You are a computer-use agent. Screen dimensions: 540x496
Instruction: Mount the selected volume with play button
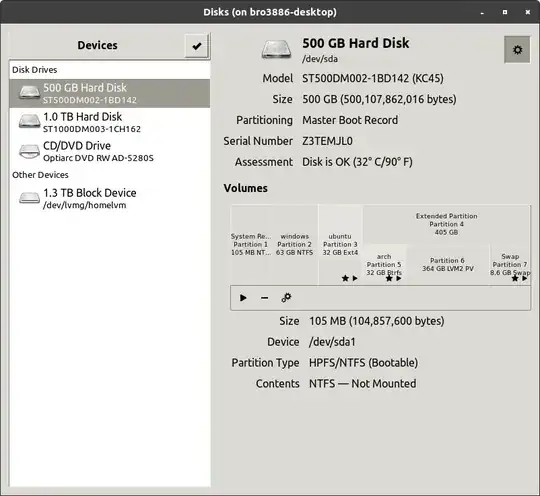coord(243,298)
